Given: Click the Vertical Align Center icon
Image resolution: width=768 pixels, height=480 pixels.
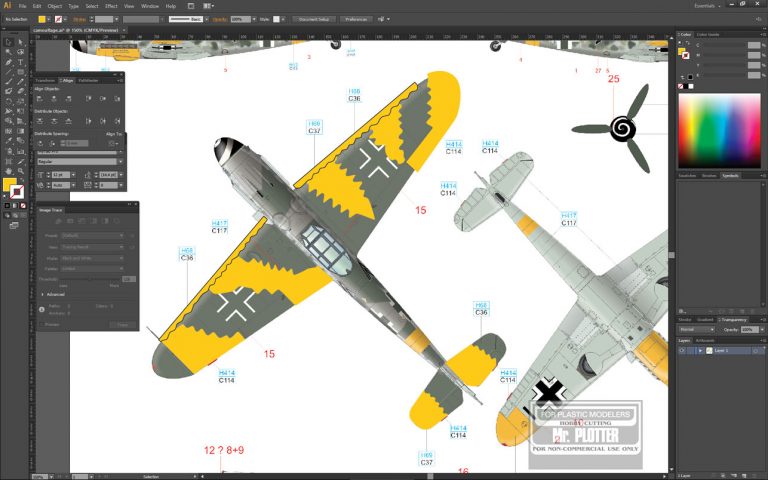Looking at the screenshot, I should 103,98.
